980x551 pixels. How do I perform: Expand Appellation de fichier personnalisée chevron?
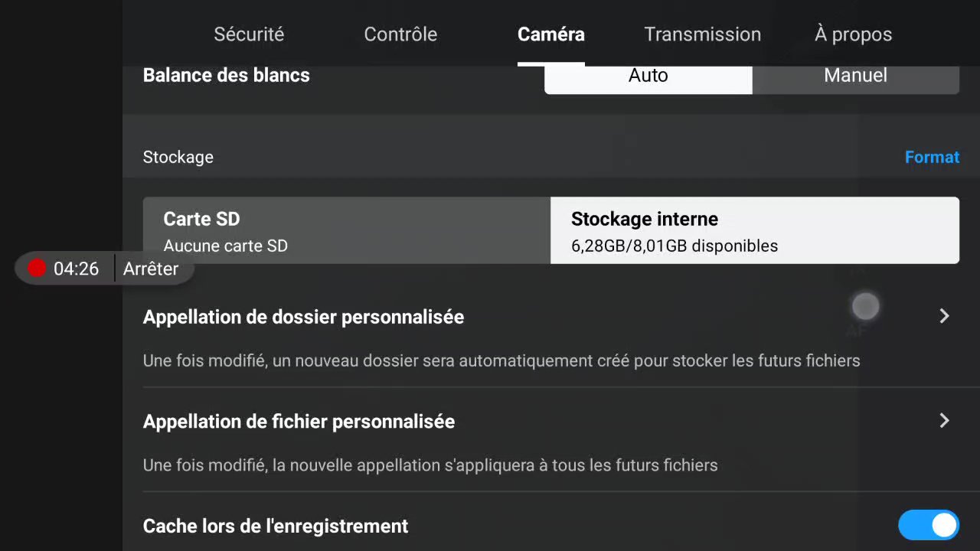click(x=944, y=420)
